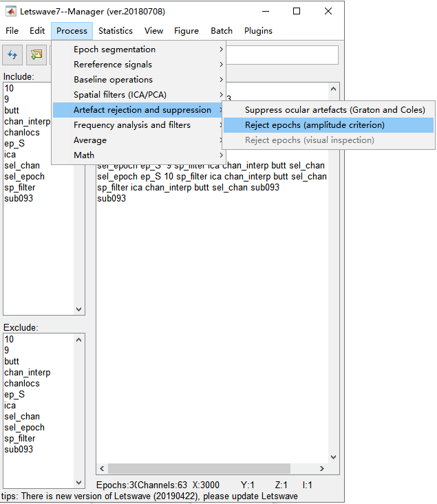Select '10' in Exclude list
Screen dimensions: 437x504
click(x=9, y=339)
